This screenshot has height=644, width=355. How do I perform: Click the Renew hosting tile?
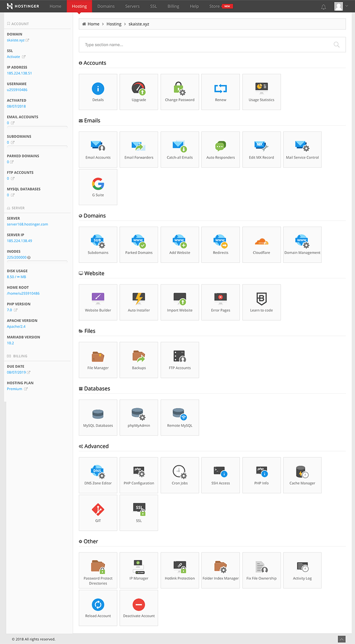221,92
